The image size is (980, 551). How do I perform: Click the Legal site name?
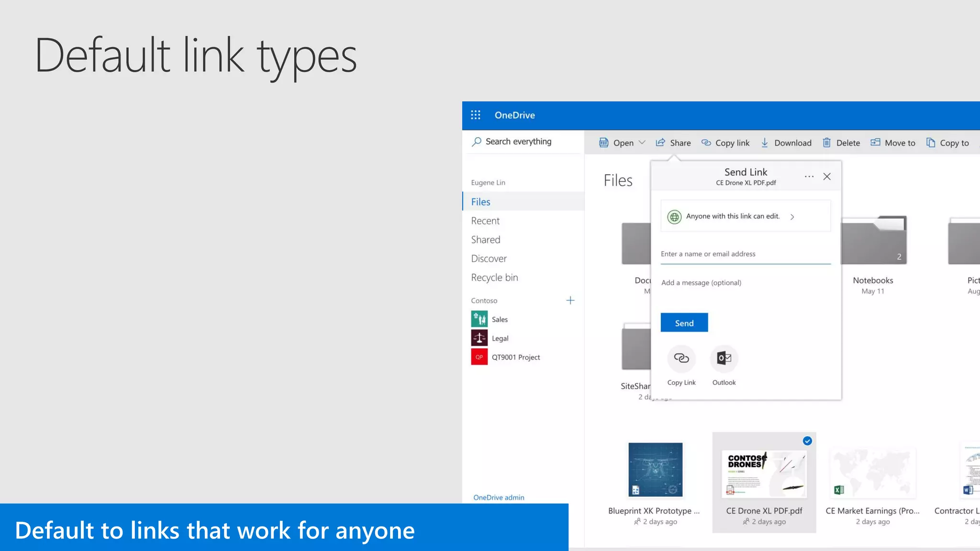(500, 339)
